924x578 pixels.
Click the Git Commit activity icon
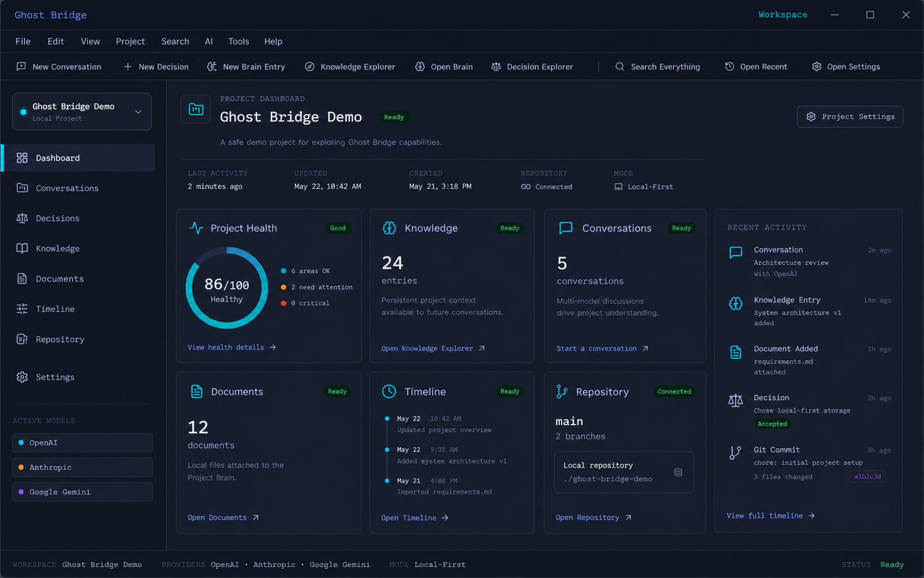[x=735, y=453]
